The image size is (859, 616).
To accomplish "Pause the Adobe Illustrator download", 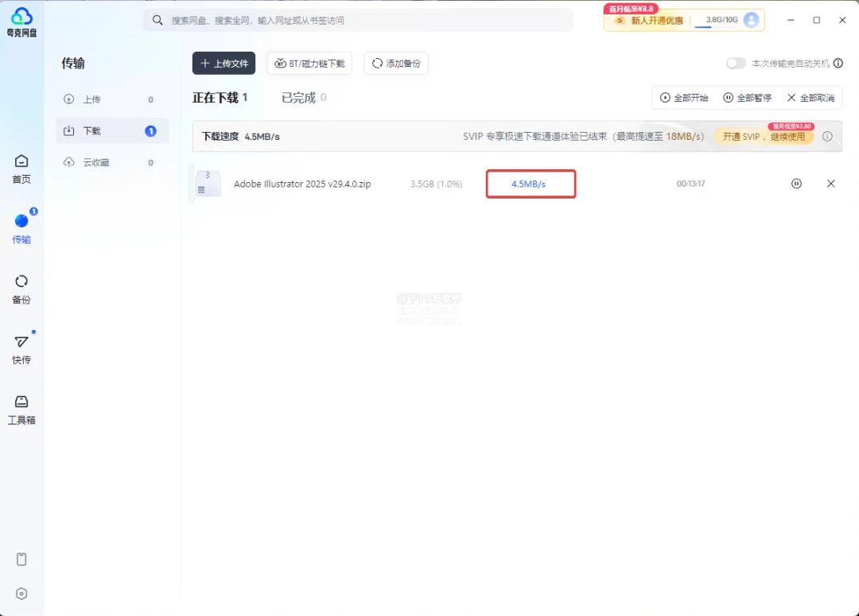I will [796, 184].
